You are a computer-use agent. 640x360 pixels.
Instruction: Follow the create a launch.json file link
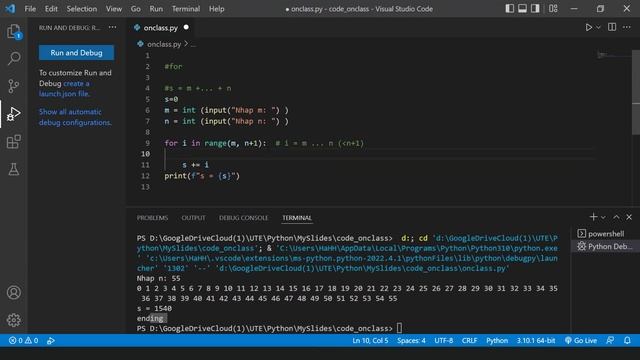click(x=64, y=89)
